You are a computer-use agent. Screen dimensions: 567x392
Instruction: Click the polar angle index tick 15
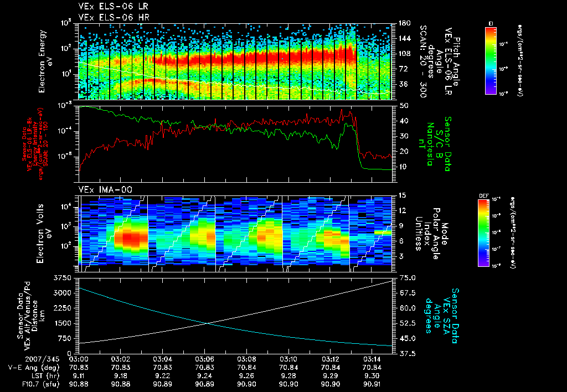pyautogui.click(x=402, y=195)
